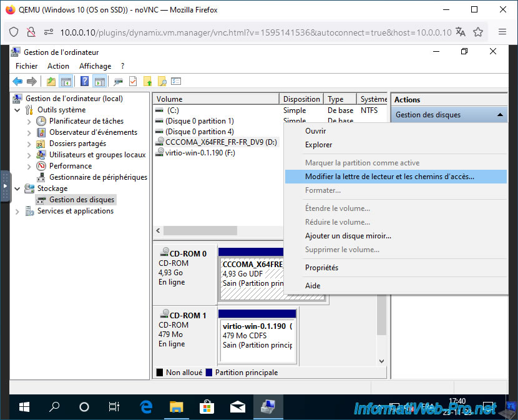
Task: Expand Dossiers partagés node
Action: click(29, 144)
